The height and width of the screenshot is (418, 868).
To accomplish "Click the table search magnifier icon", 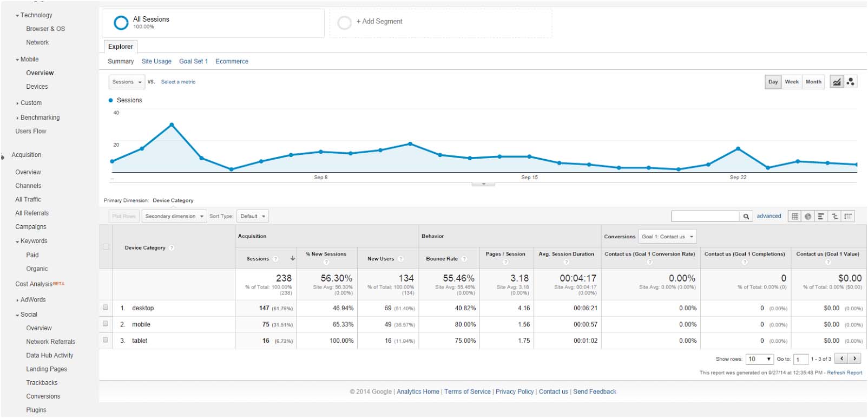I will [x=746, y=217].
